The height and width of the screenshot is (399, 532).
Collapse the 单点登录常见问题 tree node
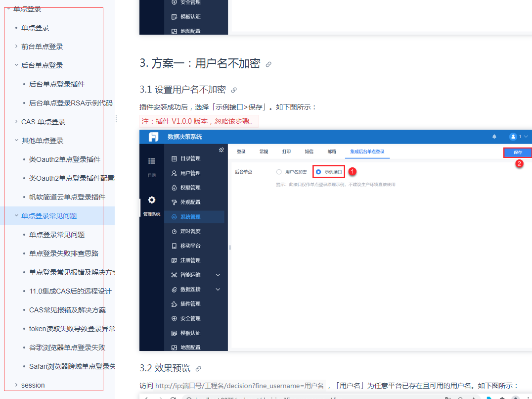pyautogui.click(x=16, y=215)
